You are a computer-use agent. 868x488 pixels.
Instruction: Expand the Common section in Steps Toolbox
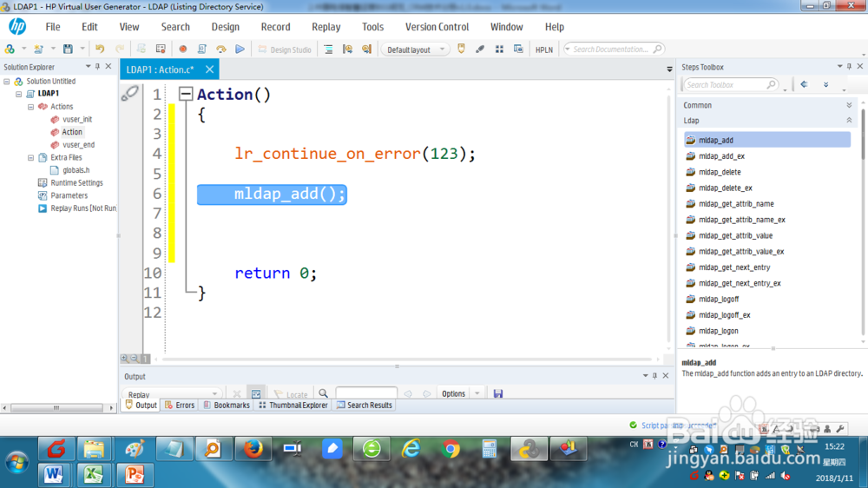849,105
